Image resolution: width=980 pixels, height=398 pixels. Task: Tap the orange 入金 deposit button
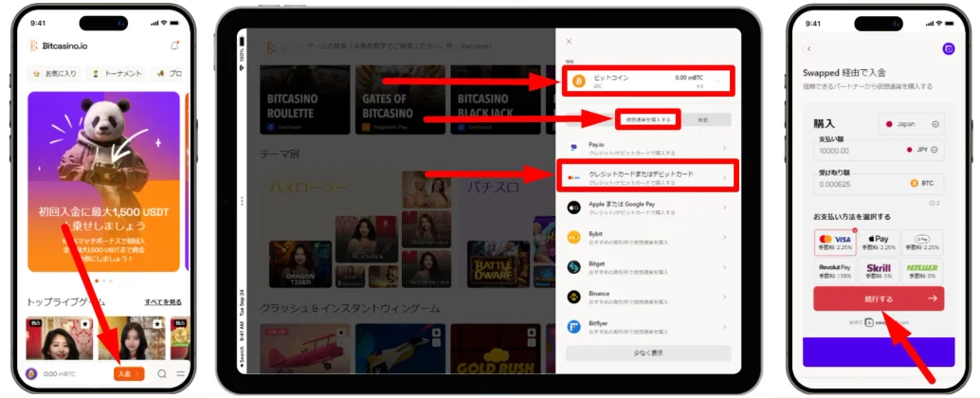[x=129, y=373]
